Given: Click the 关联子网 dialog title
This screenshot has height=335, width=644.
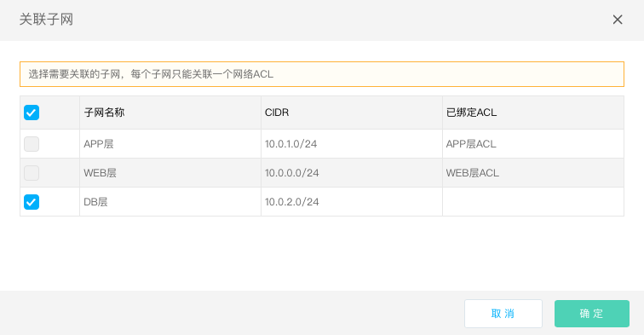Looking at the screenshot, I should point(46,20).
